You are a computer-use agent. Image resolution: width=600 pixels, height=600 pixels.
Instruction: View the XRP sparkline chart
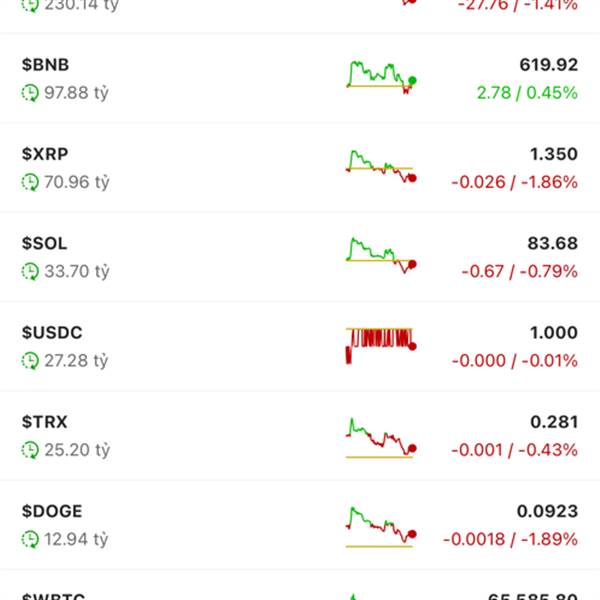pyautogui.click(x=380, y=166)
